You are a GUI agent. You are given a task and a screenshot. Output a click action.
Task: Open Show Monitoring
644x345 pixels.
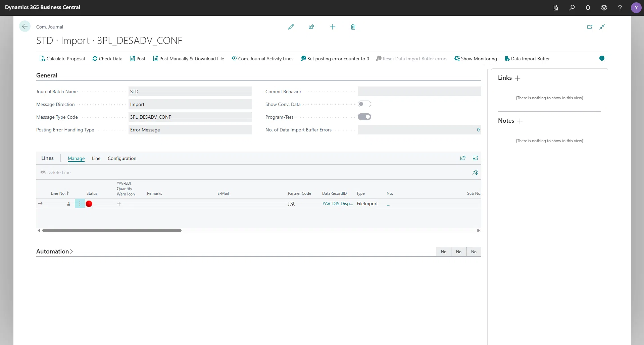(476, 58)
